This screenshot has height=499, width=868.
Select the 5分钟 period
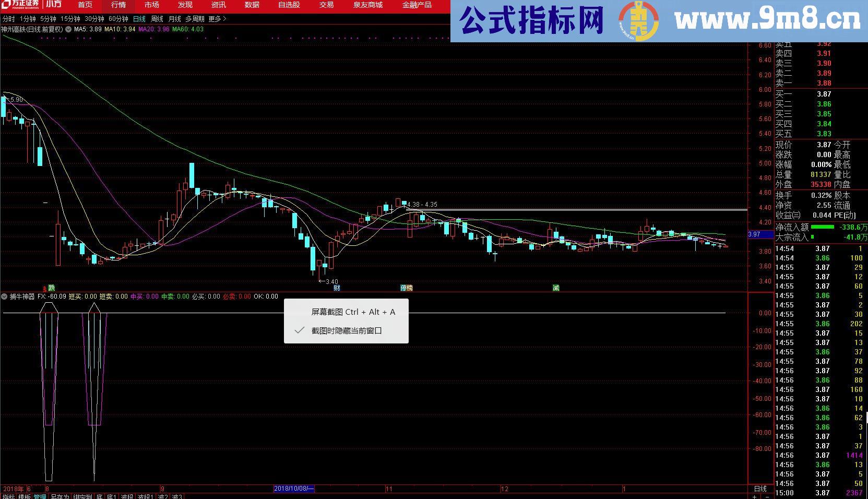click(x=48, y=19)
